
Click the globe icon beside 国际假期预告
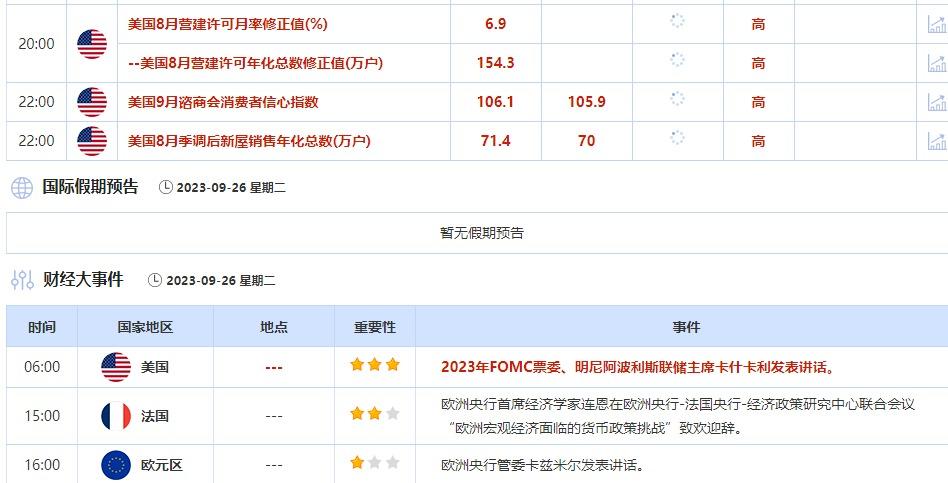pos(22,188)
